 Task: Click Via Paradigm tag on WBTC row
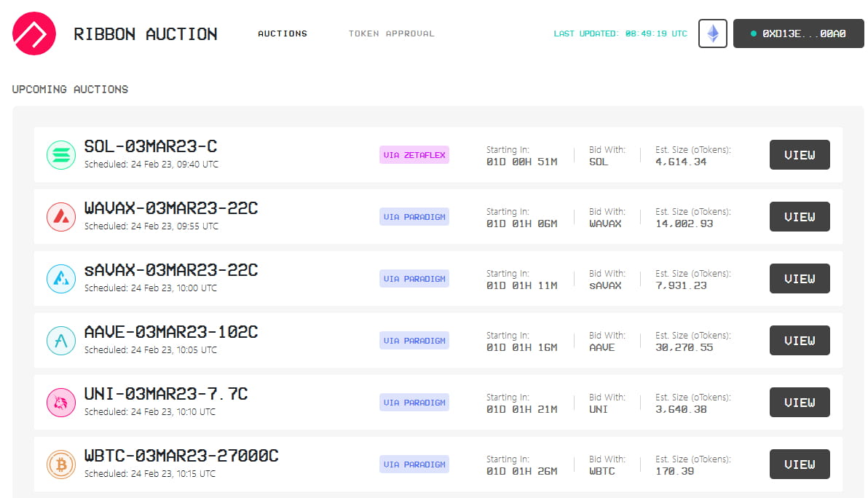pos(414,465)
